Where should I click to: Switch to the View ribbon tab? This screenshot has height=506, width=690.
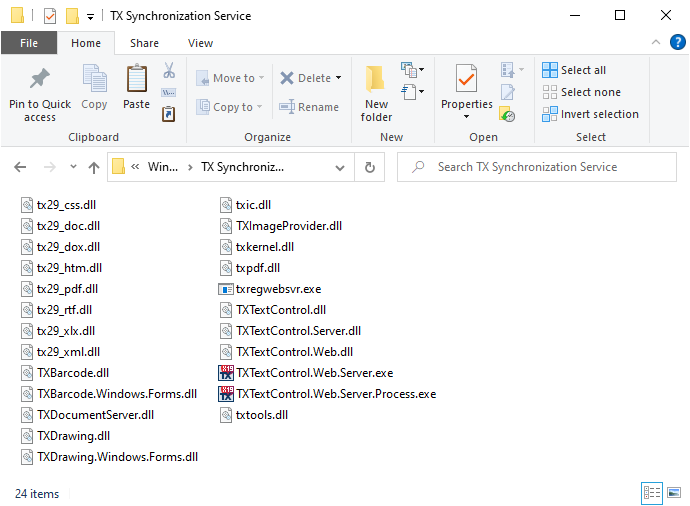tap(200, 43)
